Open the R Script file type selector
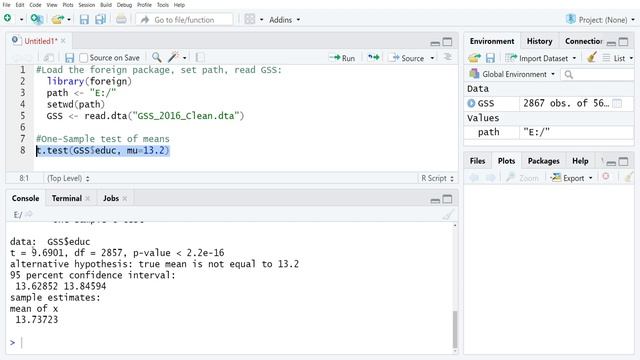This screenshot has width=640, height=360. pyautogui.click(x=437, y=178)
